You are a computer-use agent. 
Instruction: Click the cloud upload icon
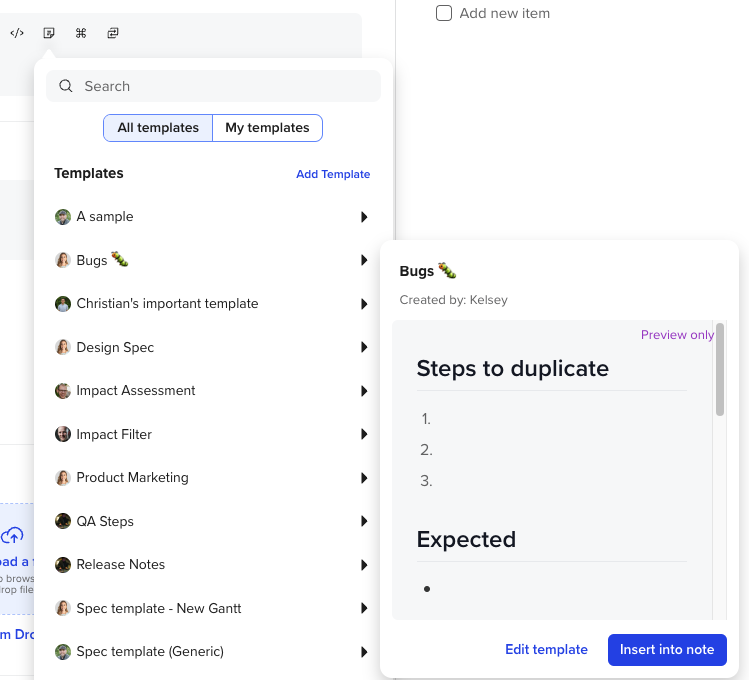[12, 536]
